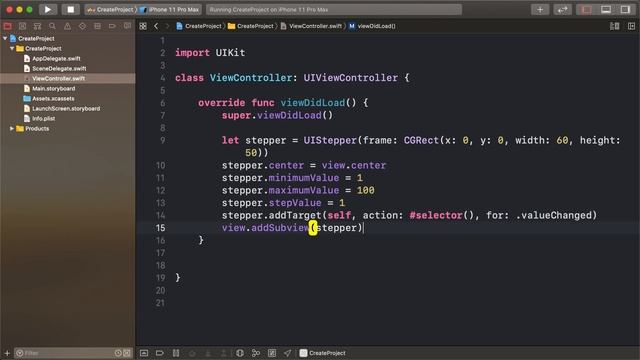The width and height of the screenshot is (640, 360).
Task: Hide the debug area bottom-bar button
Action: tap(144, 353)
